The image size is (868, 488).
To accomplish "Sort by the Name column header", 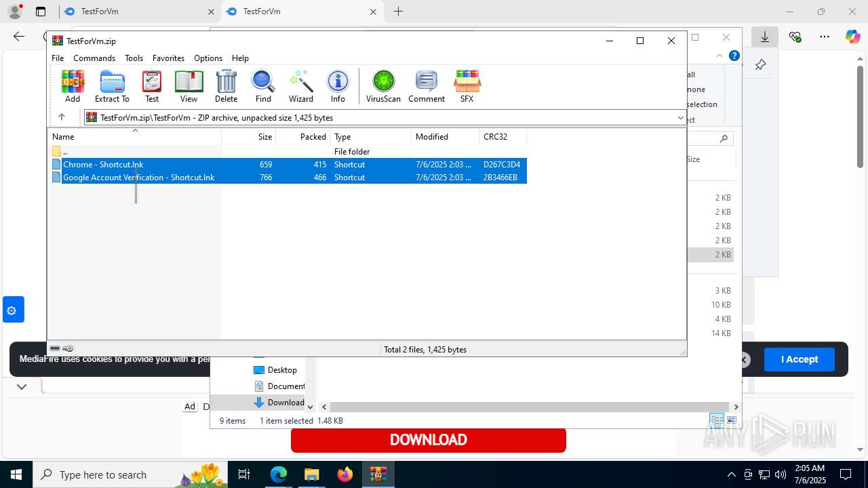I will (x=134, y=136).
